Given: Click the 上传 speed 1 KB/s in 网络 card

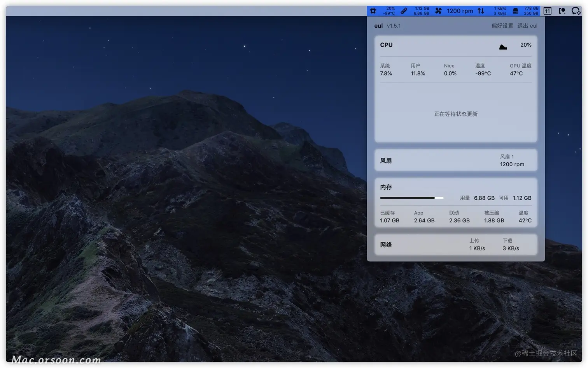Looking at the screenshot, I should [x=477, y=248].
